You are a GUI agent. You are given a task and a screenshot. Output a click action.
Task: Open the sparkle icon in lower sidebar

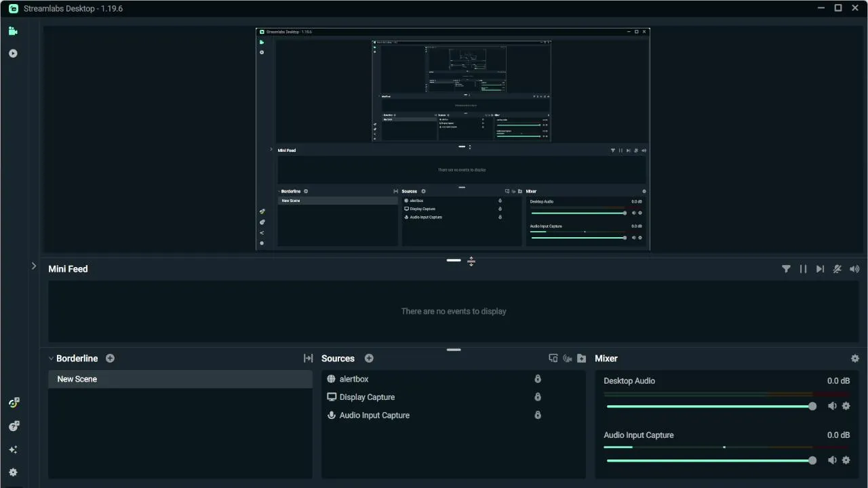[x=13, y=449]
